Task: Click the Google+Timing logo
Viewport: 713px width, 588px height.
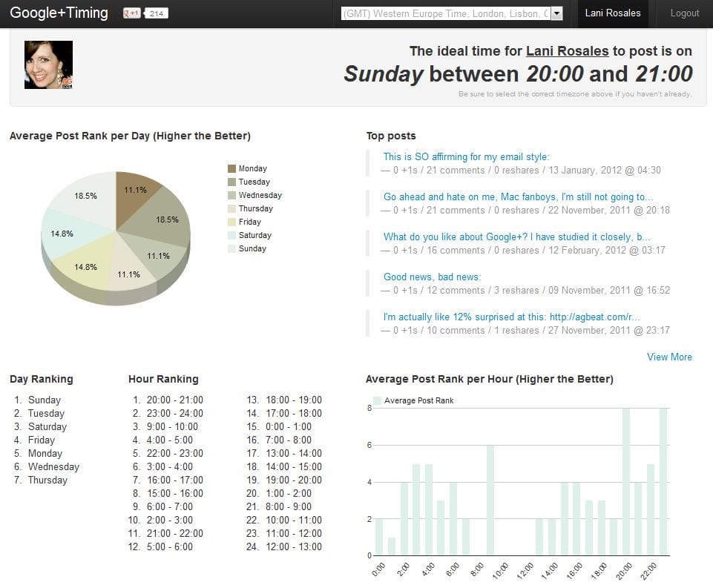Action: [x=59, y=13]
